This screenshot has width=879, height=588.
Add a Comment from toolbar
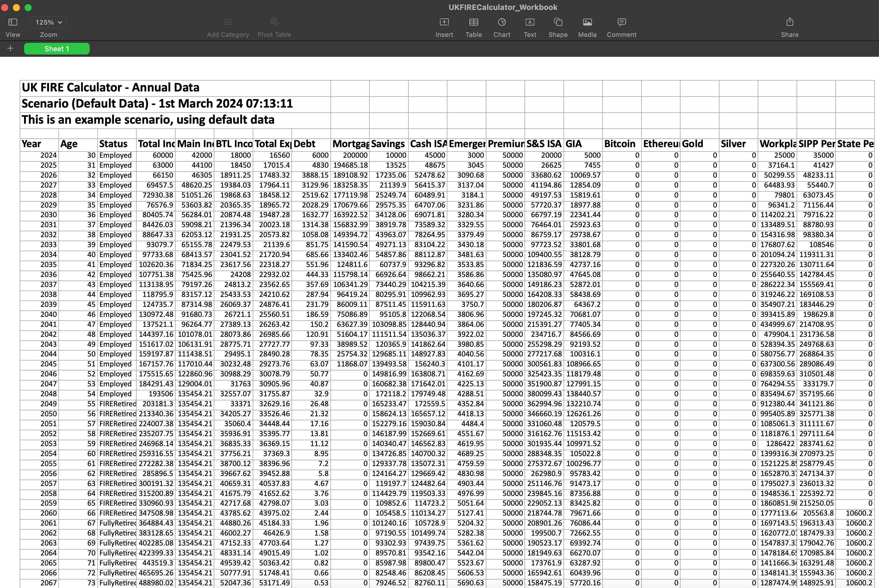coord(621,22)
